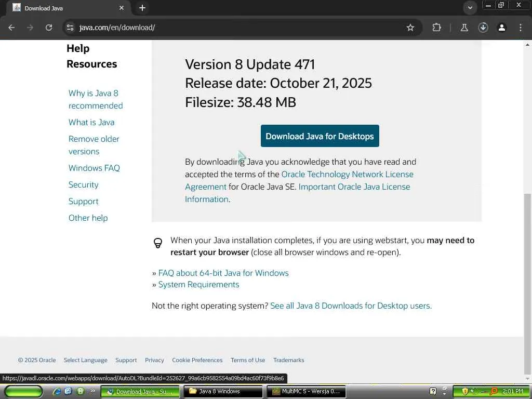Open Oracle Technology Network License Agreement link
This screenshot has width=532, height=399.
tap(348, 175)
